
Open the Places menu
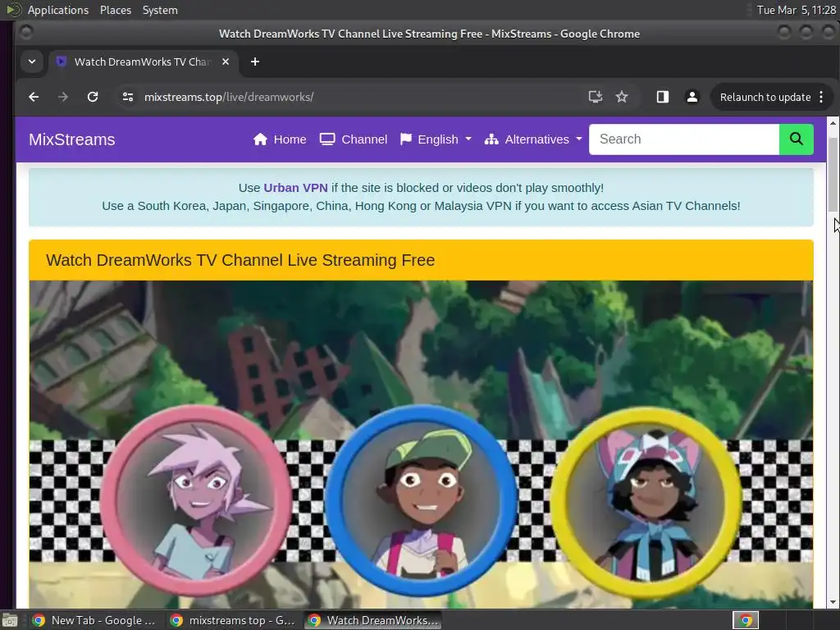(115, 10)
